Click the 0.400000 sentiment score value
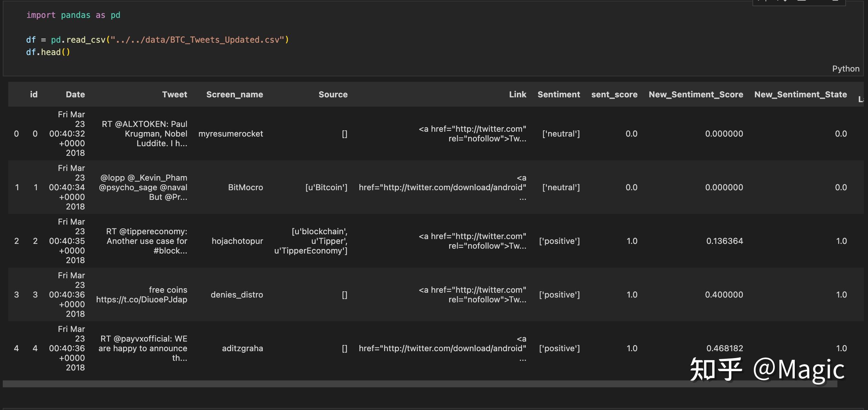 pyautogui.click(x=724, y=295)
